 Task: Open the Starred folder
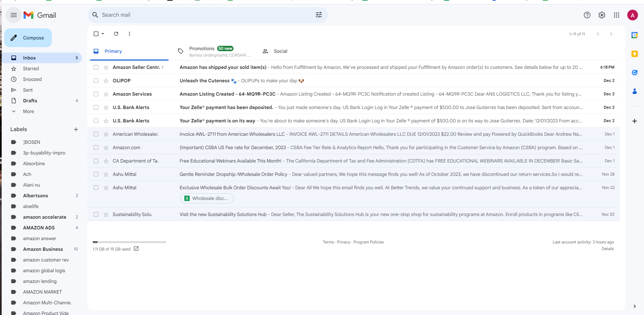pyautogui.click(x=42, y=69)
